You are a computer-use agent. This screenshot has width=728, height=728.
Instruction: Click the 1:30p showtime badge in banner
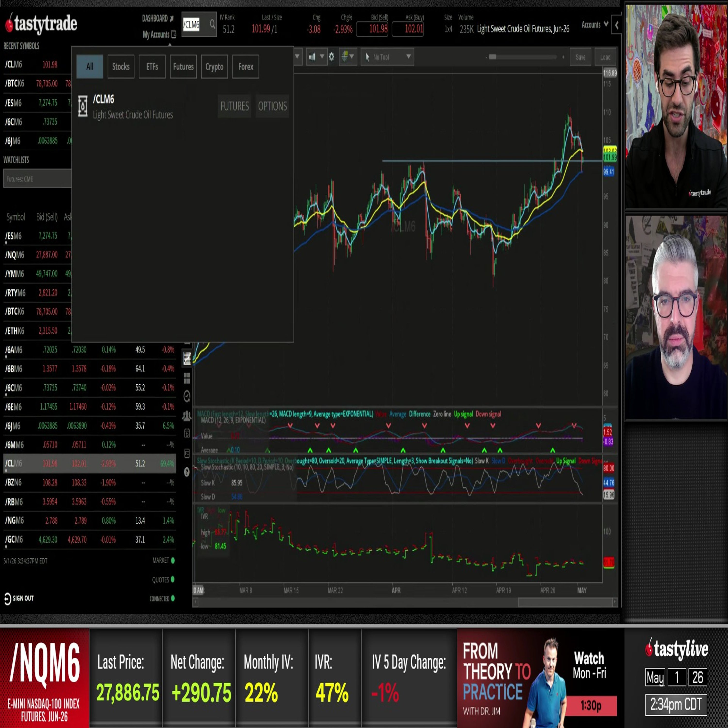tap(591, 705)
